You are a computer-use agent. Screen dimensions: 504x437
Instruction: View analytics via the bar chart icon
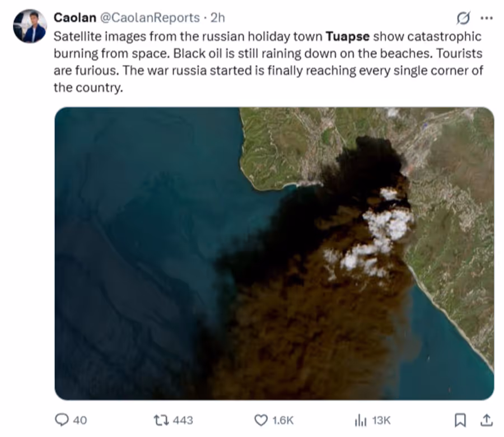(x=361, y=419)
